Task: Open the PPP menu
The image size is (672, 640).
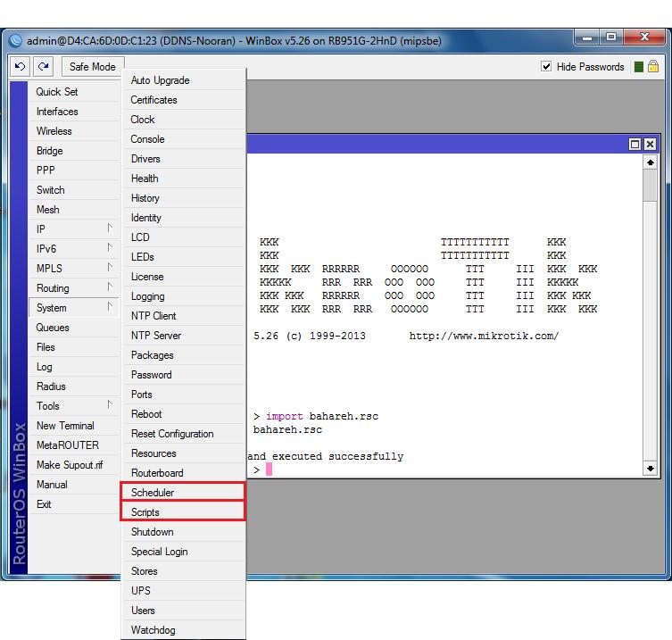Action: pyautogui.click(x=74, y=170)
